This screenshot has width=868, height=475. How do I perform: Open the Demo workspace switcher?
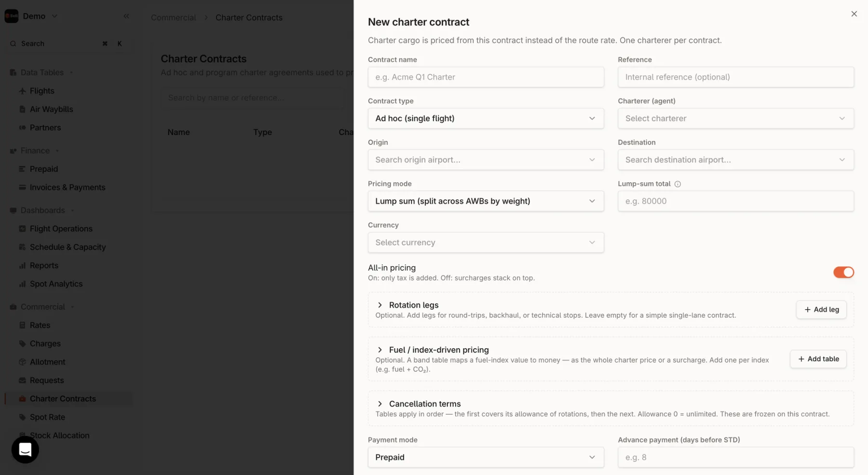(x=31, y=16)
